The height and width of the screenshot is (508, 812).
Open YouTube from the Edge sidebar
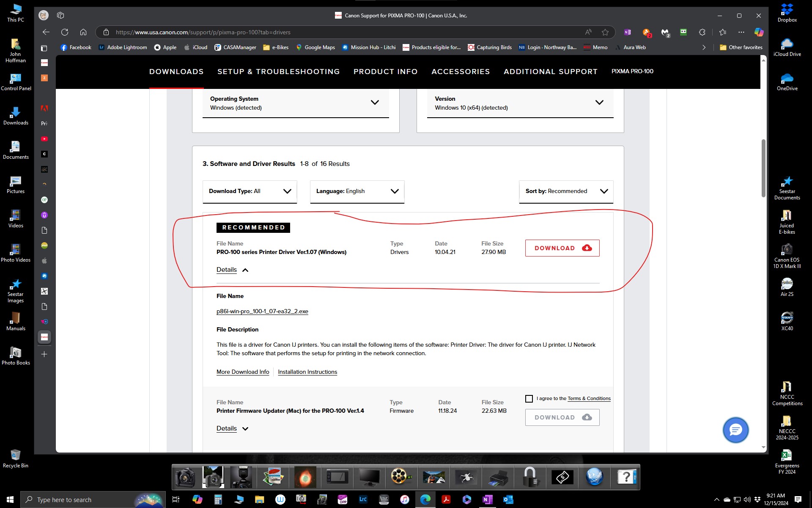tap(44, 138)
